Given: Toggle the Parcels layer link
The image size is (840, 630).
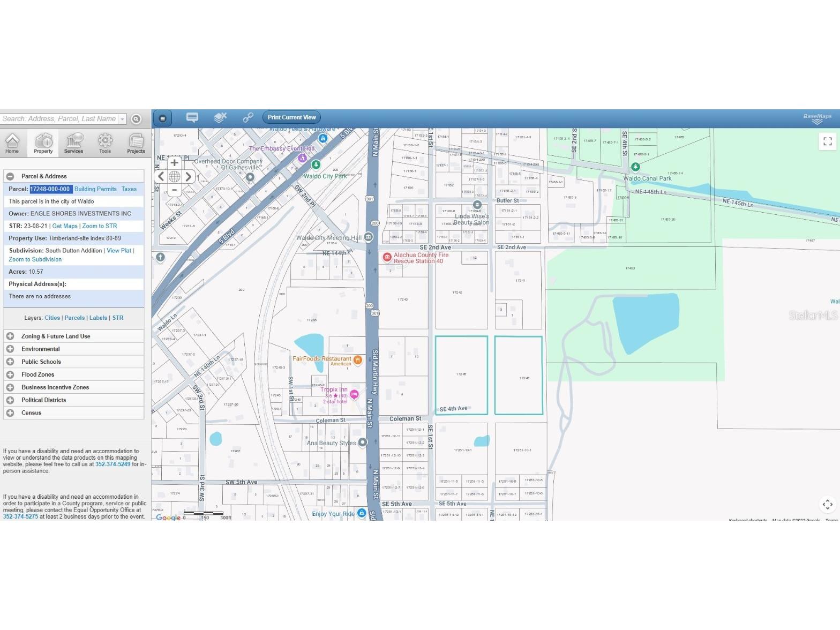Looking at the screenshot, I should [74, 318].
